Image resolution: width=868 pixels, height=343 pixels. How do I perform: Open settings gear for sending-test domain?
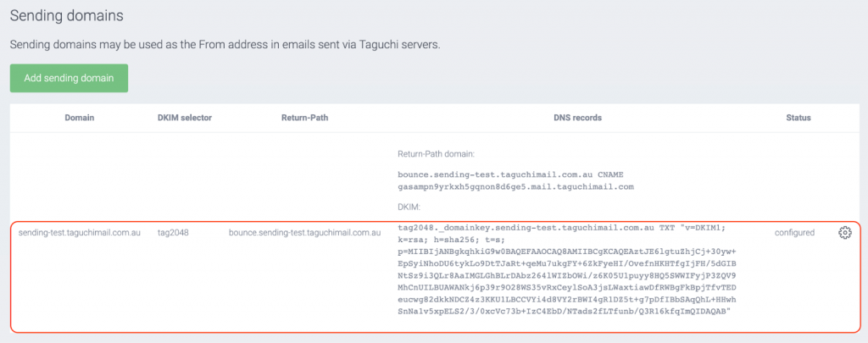point(845,232)
